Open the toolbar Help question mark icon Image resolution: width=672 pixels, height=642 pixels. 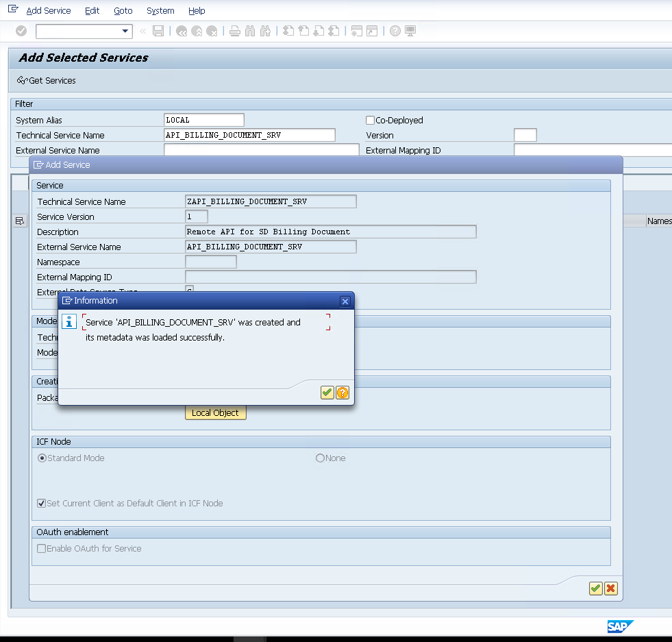click(395, 31)
